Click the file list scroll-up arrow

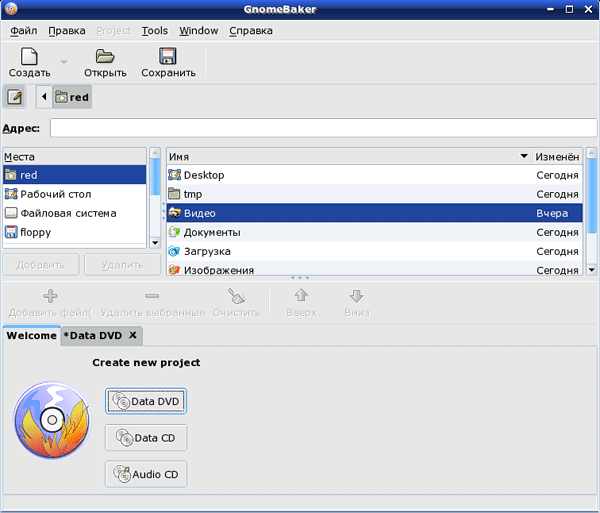click(592, 153)
